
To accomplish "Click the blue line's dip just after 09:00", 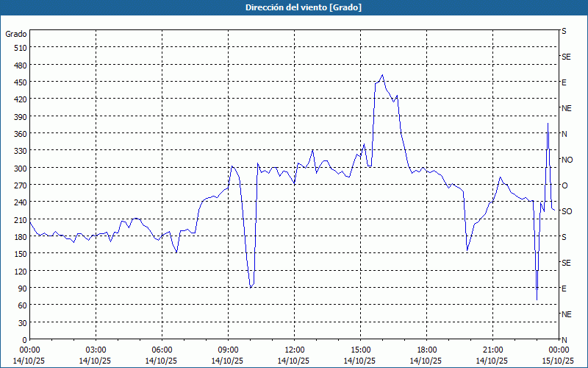I will [251, 287].
